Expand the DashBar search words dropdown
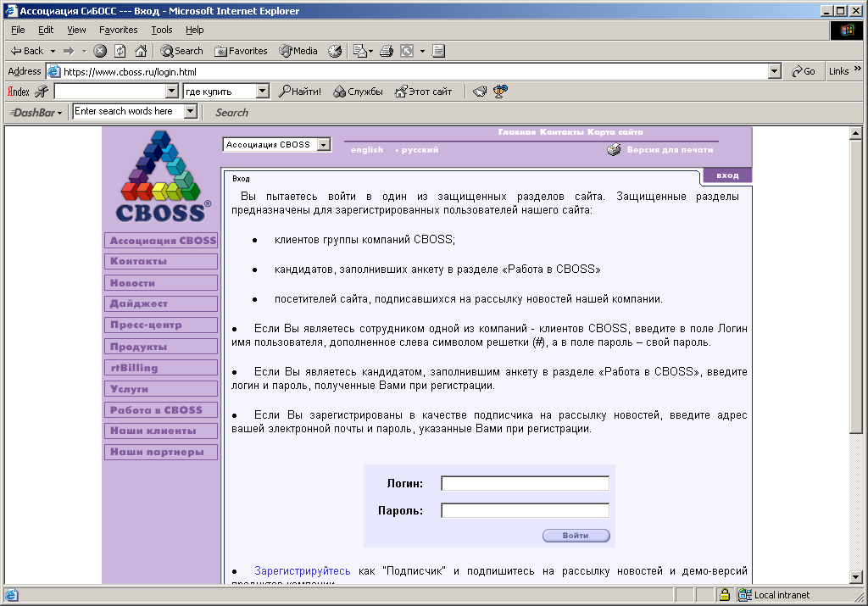 (x=191, y=111)
